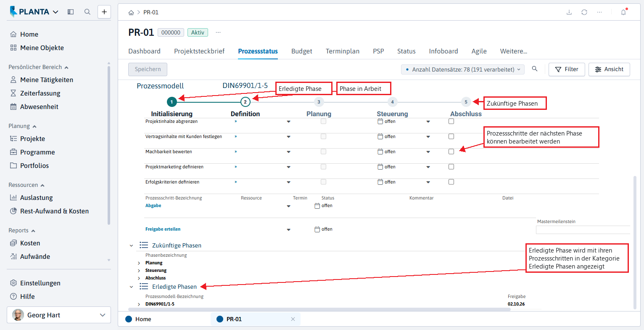Check the box for Vertragsinhalte mit Kunden festlegen
This screenshot has width=644, height=330.
(451, 136)
